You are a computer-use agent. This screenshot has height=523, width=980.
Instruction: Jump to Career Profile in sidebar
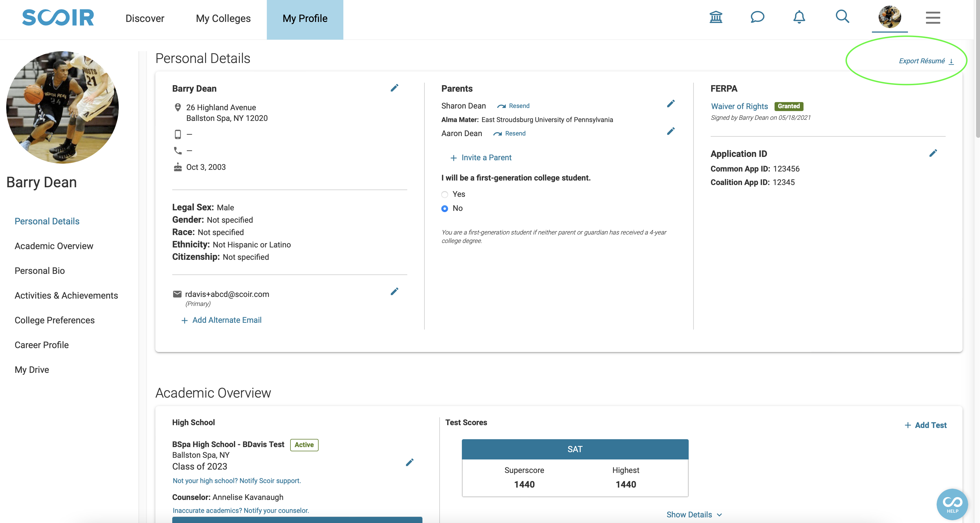[x=41, y=345]
